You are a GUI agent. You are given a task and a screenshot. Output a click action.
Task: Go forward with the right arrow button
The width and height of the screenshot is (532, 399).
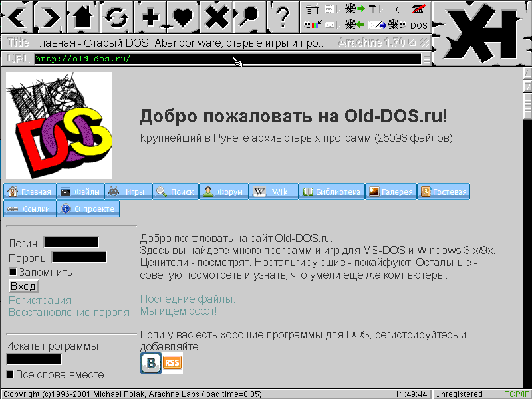(49, 17)
